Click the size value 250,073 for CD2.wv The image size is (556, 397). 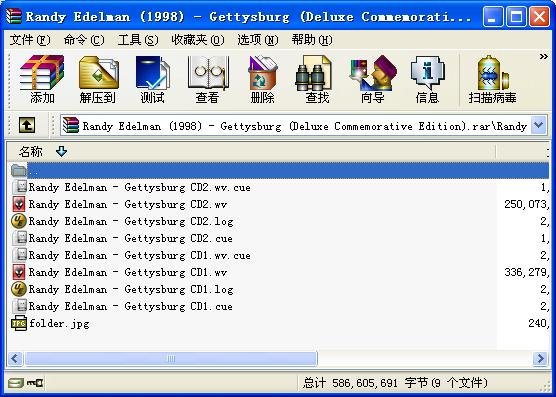(526, 205)
